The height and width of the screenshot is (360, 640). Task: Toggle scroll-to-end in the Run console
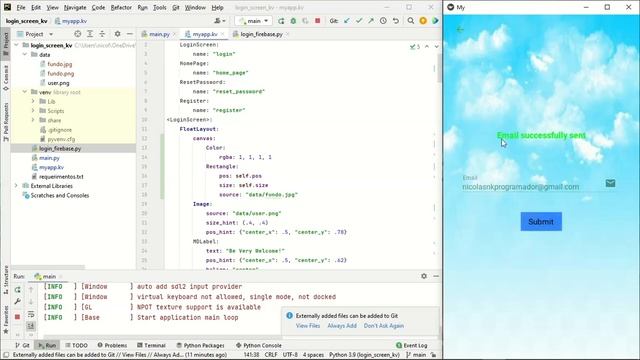click(x=31, y=326)
